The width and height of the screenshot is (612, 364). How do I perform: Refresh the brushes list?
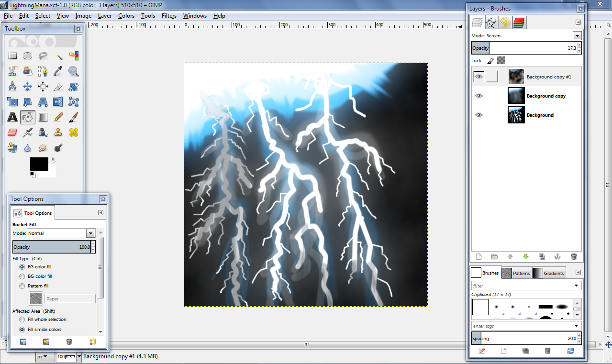click(x=570, y=351)
